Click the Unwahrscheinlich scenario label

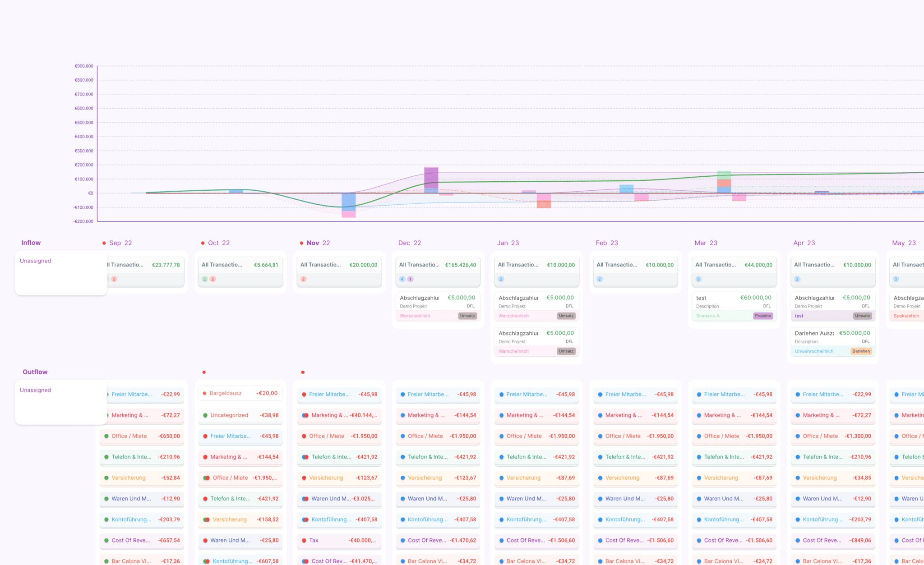[814, 351]
